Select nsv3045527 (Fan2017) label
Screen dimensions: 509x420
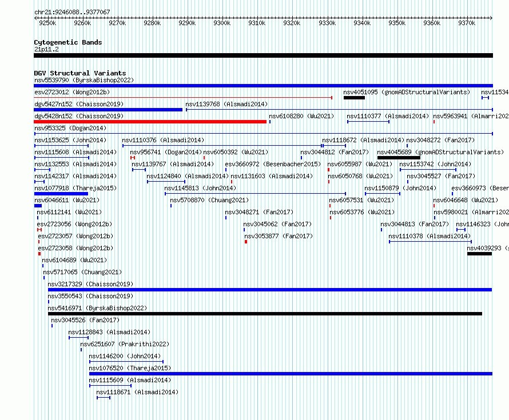441,176
